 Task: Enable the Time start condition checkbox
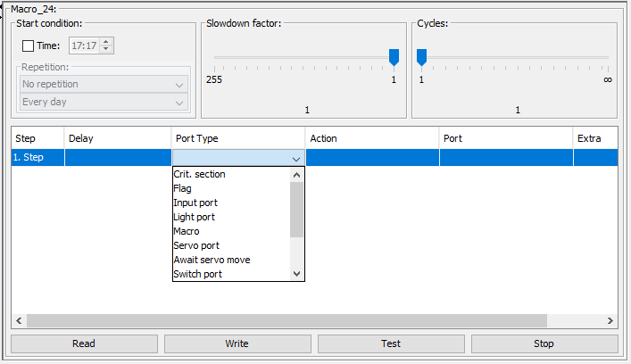(28, 45)
